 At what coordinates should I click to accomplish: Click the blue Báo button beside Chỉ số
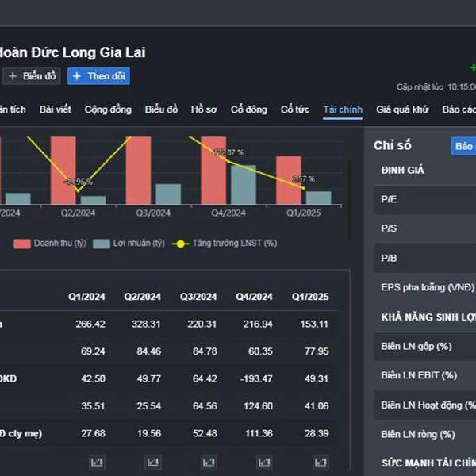click(x=463, y=146)
